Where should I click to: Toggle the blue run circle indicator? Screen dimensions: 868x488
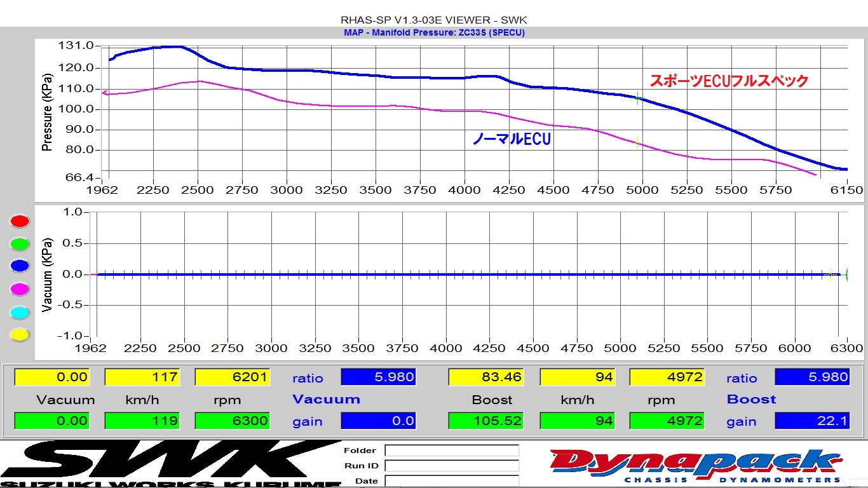click(20, 267)
